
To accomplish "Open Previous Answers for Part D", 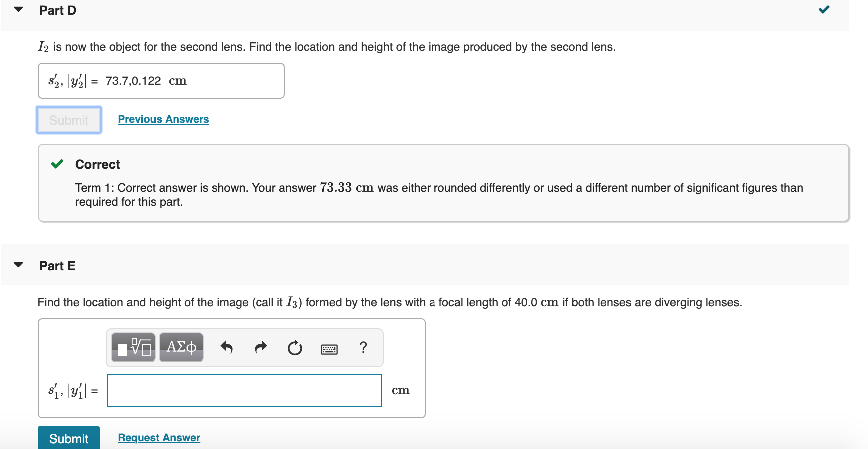I will (163, 119).
